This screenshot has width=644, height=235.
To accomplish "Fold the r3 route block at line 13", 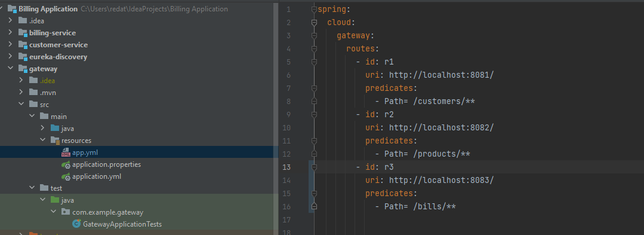I will (314, 167).
